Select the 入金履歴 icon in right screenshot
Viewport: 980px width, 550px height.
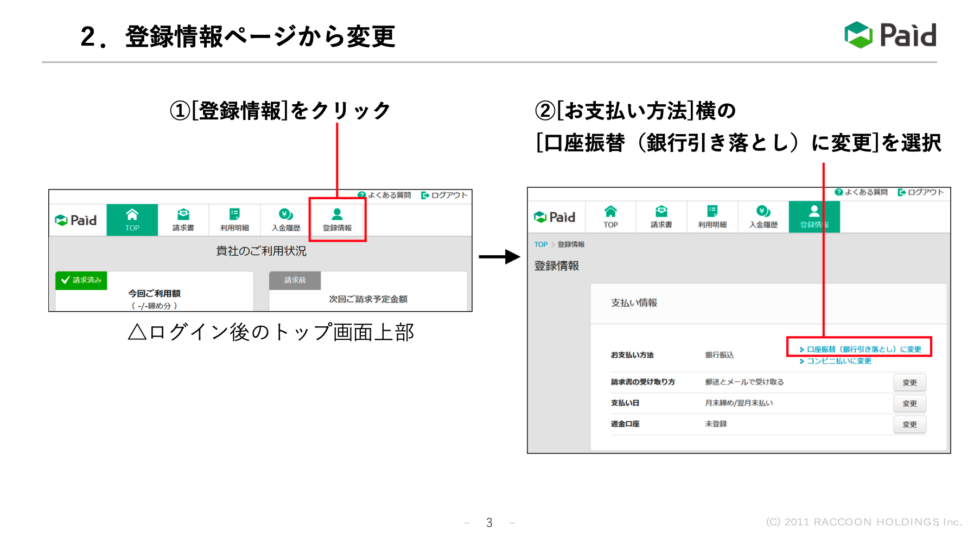[764, 212]
